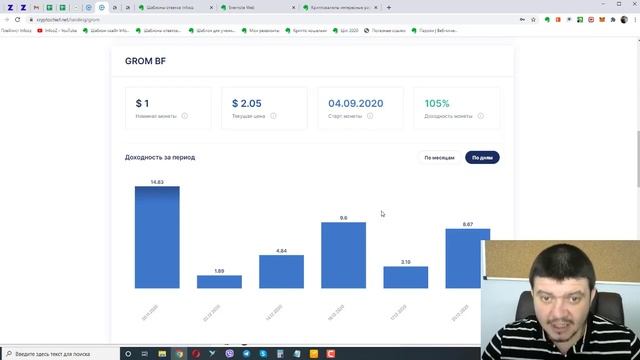Click the page vertical scrollbar thumb
Viewport: 640px width, 360px height.
pos(638,159)
